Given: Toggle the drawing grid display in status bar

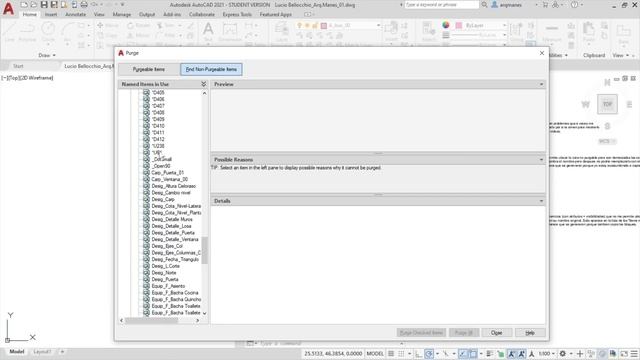Looking at the screenshot, I should pyautogui.click(x=391, y=353).
